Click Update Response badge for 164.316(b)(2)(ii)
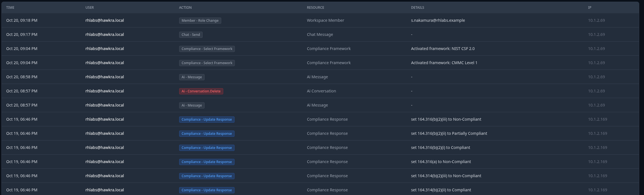644x195 pixels. 207,134
